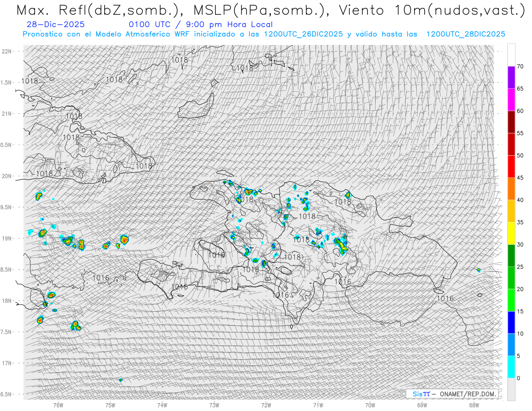Click the '22N' latitude label
Viewport: 532px width, 411px height.
[x=8, y=51]
